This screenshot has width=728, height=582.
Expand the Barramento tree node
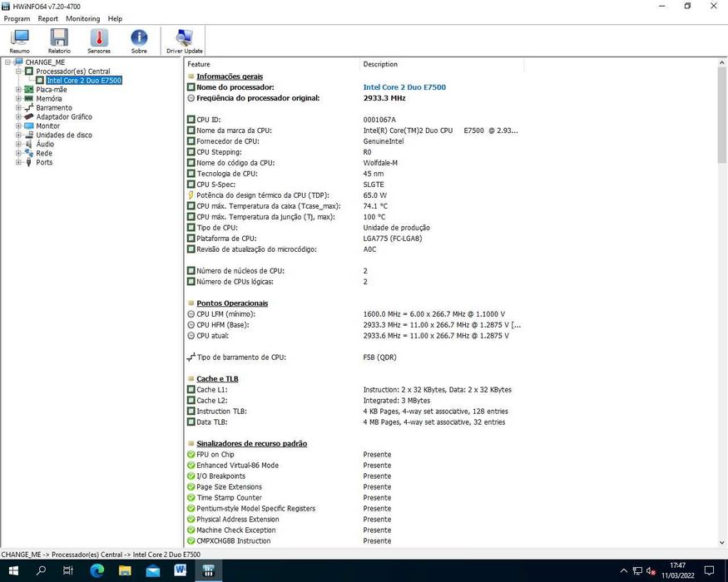click(18, 108)
